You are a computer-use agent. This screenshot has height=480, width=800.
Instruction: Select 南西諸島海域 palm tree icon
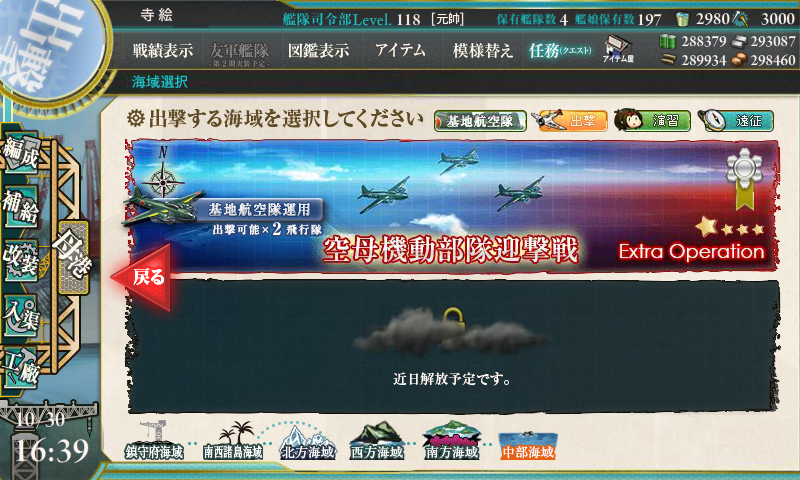click(233, 442)
